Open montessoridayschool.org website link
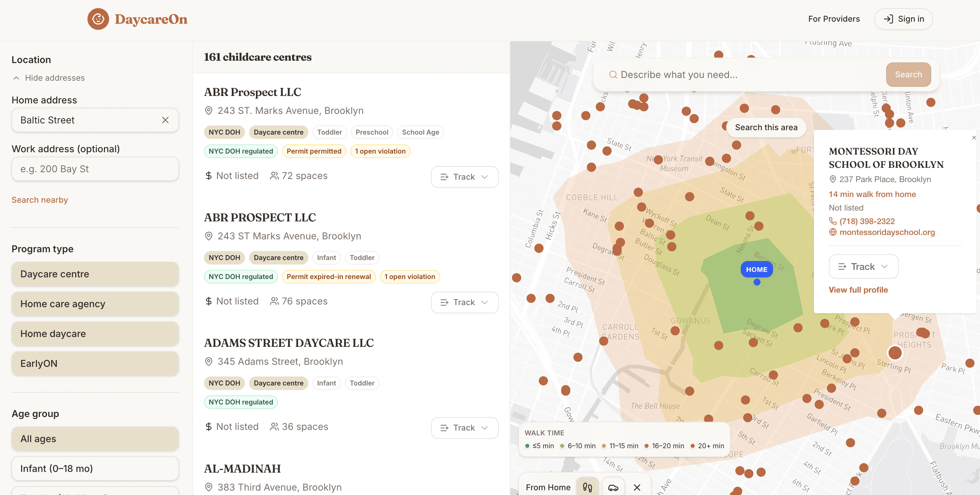The width and height of the screenshot is (980, 495). pos(887,232)
